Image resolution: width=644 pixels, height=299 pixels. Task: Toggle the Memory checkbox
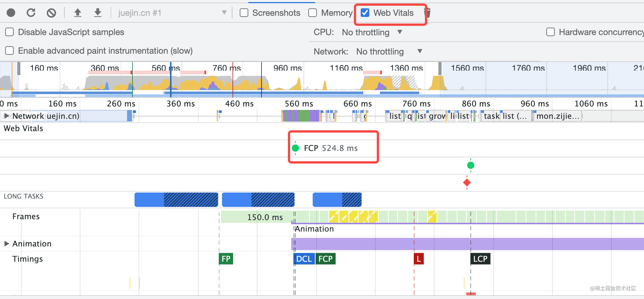pyautogui.click(x=313, y=13)
